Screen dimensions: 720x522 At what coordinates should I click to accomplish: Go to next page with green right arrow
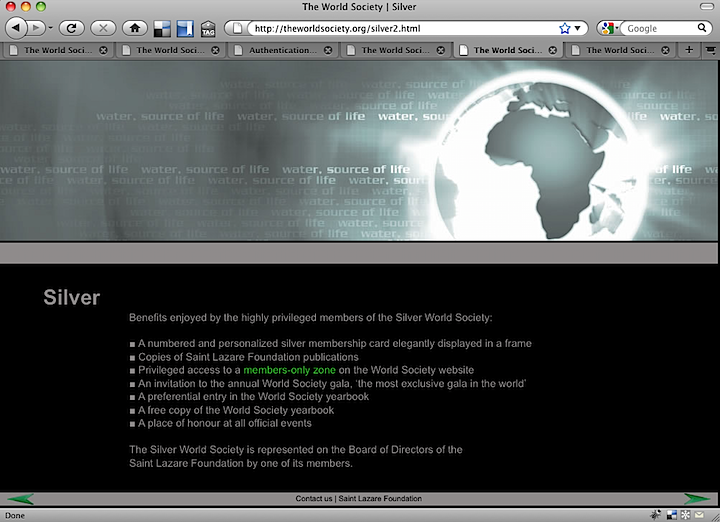697,499
